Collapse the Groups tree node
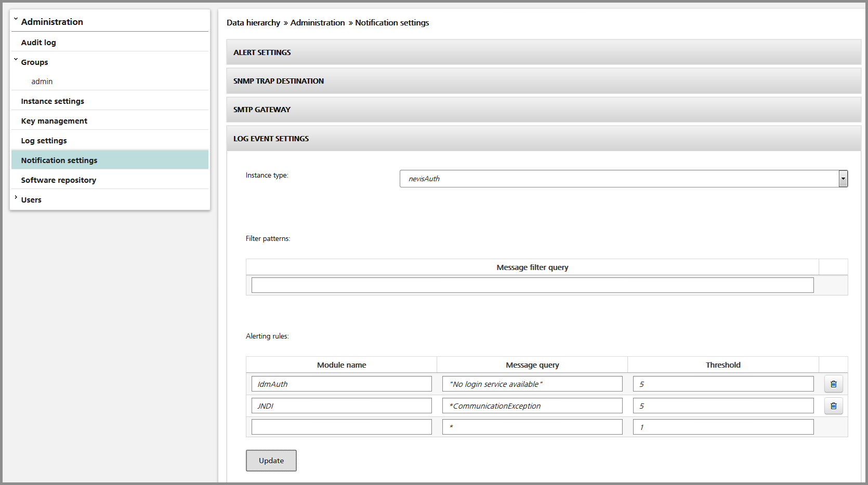 click(16, 60)
